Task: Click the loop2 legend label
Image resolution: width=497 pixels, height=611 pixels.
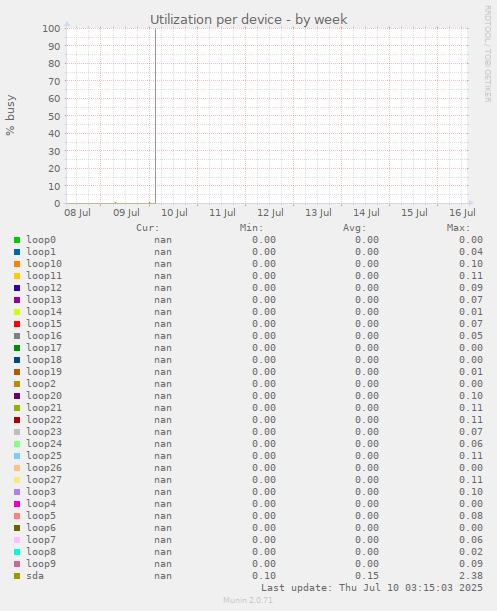Action: (x=41, y=384)
